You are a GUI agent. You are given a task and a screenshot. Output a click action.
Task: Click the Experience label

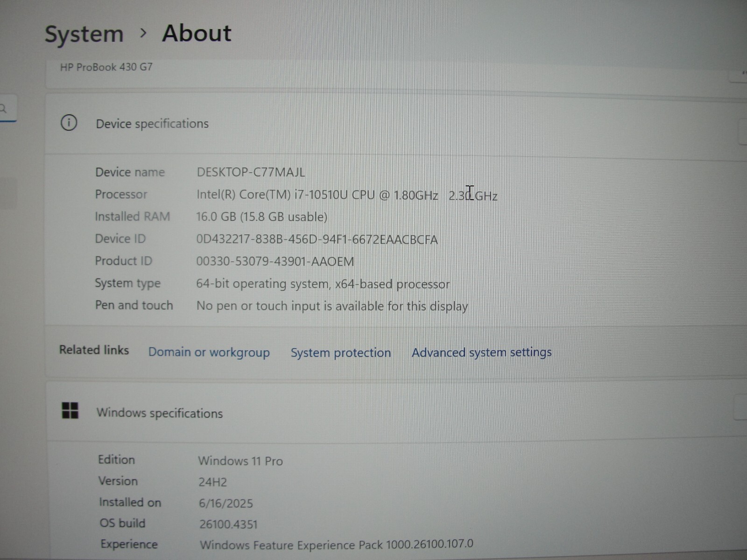(x=129, y=544)
